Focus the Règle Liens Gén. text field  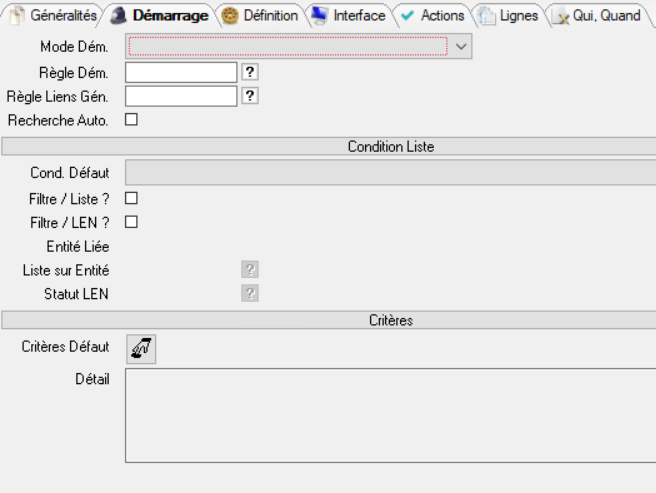(x=180, y=96)
